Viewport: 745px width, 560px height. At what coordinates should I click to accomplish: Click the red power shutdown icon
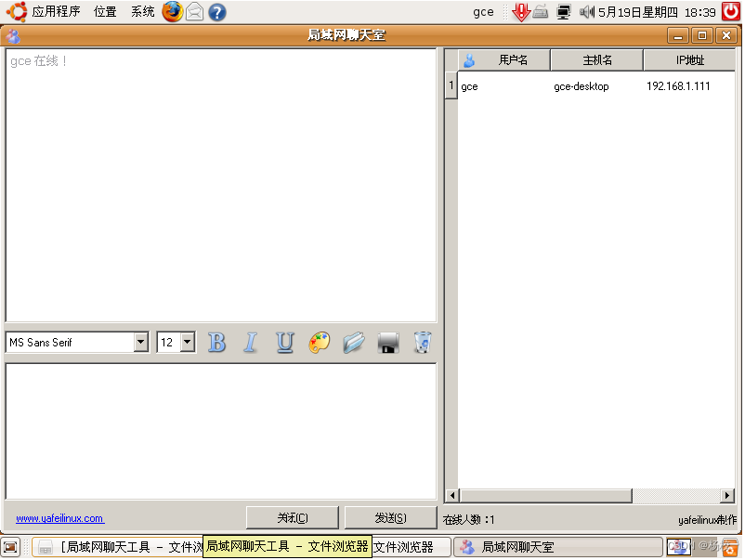tap(731, 11)
